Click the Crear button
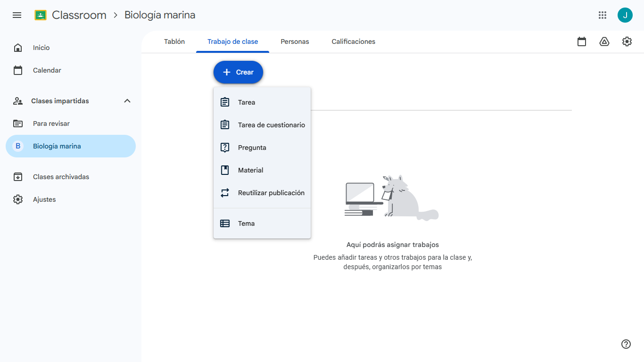644x362 pixels. pos(238,72)
